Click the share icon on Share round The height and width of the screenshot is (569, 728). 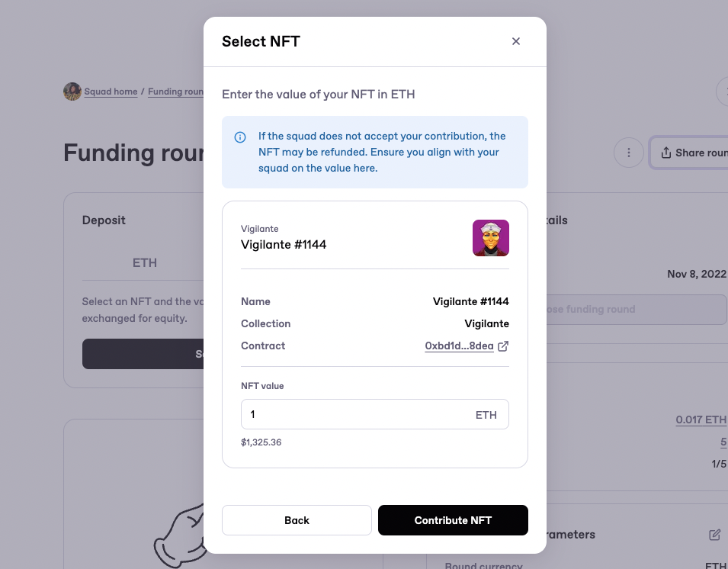coord(665,153)
